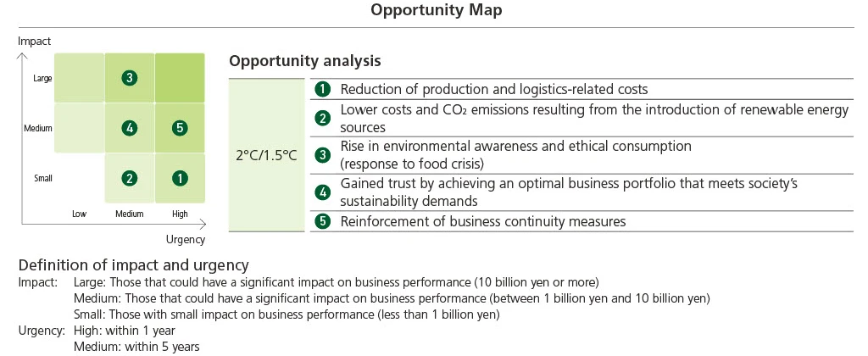Click circle number 1 in the impact grid
This screenshot has width=868, height=356.
[179, 178]
